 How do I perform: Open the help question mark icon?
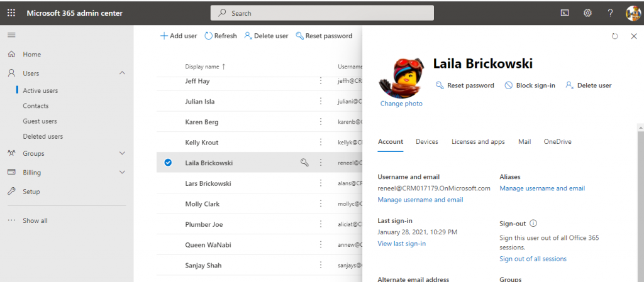610,13
